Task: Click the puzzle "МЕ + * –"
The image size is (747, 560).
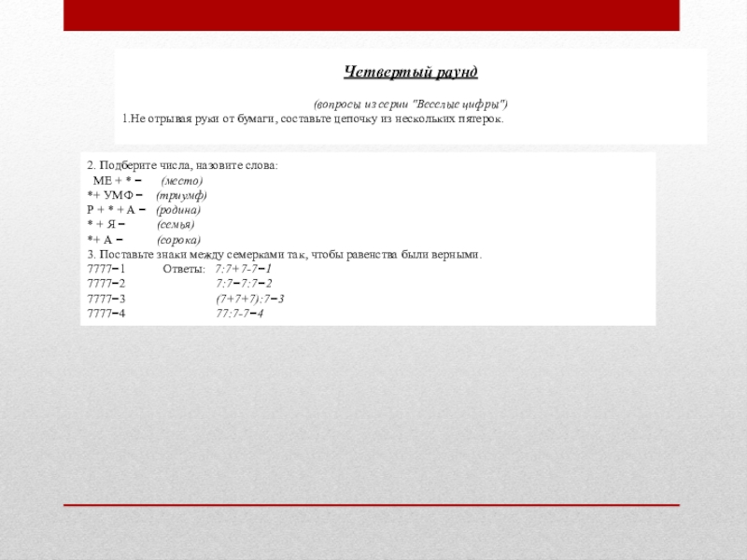Action: [x=118, y=181]
